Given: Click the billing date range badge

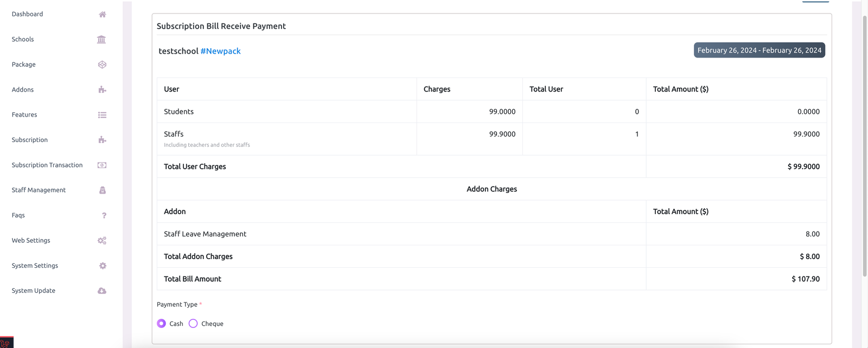Looking at the screenshot, I should 759,50.
